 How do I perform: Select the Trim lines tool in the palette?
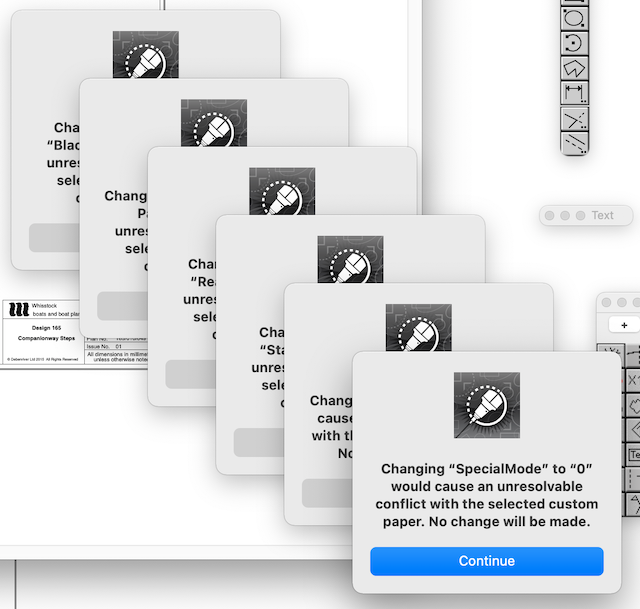click(574, 119)
